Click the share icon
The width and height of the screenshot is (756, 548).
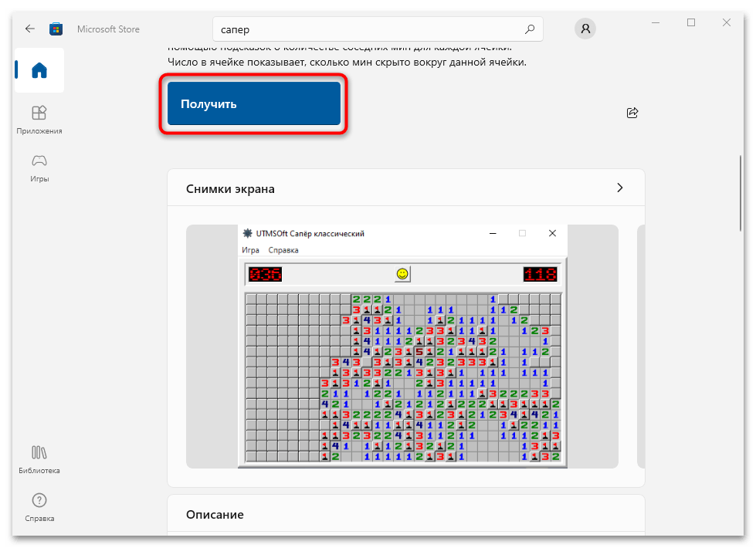click(632, 113)
